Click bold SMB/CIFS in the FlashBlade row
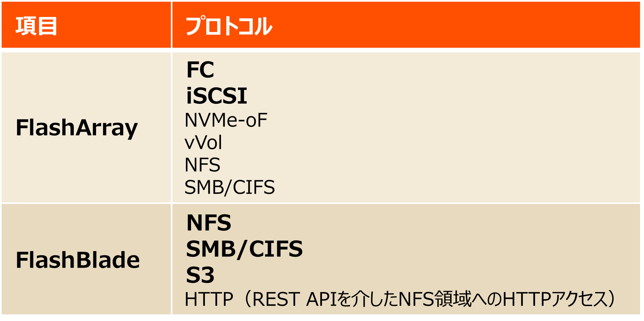Image resolution: width=644 pixels, height=321 pixels. 244,249
